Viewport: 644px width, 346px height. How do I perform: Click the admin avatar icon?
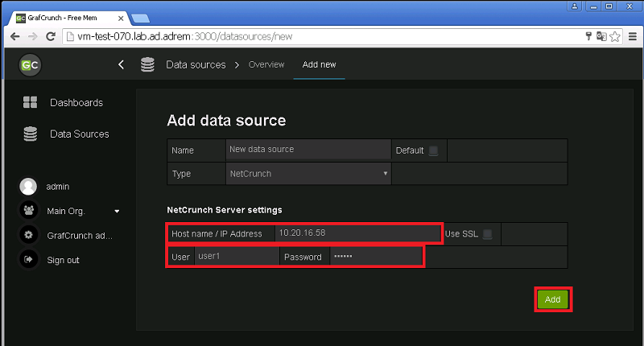coord(28,187)
